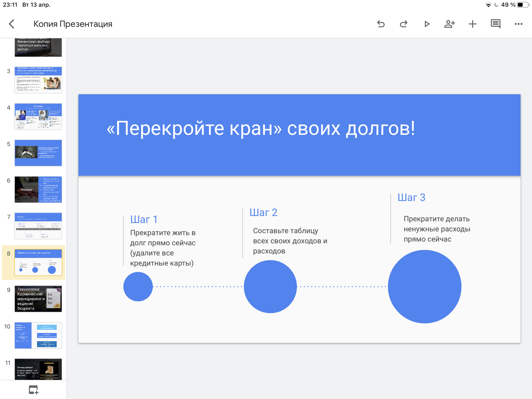The image size is (532, 399).
Task: Tap the back arrow to exit presentation
Action: tap(11, 24)
